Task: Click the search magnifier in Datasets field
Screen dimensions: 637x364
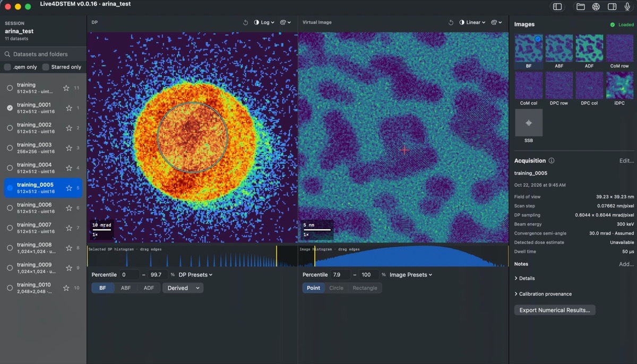Action: [8, 54]
